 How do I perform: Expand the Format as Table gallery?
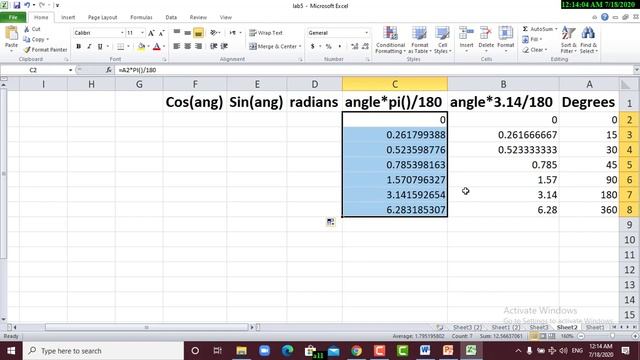tap(420, 40)
